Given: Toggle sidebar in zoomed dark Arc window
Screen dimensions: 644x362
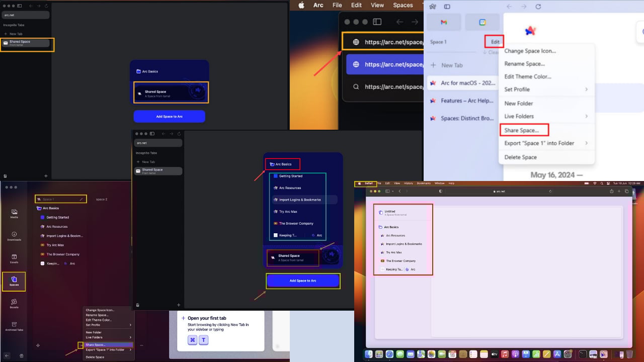Looking at the screenshot, I should pos(377,22).
